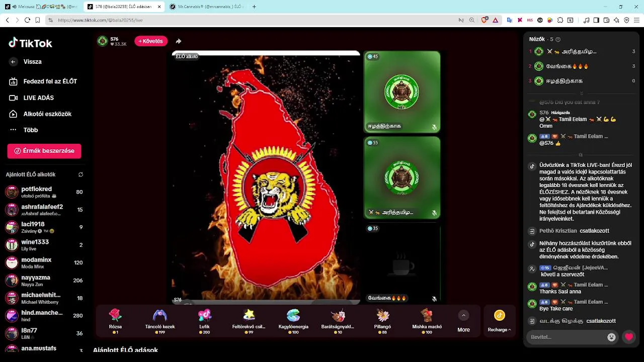Screen dimensions: 644x362
Task: Click muted mic on வேங்கை guest tile
Action: point(434,299)
